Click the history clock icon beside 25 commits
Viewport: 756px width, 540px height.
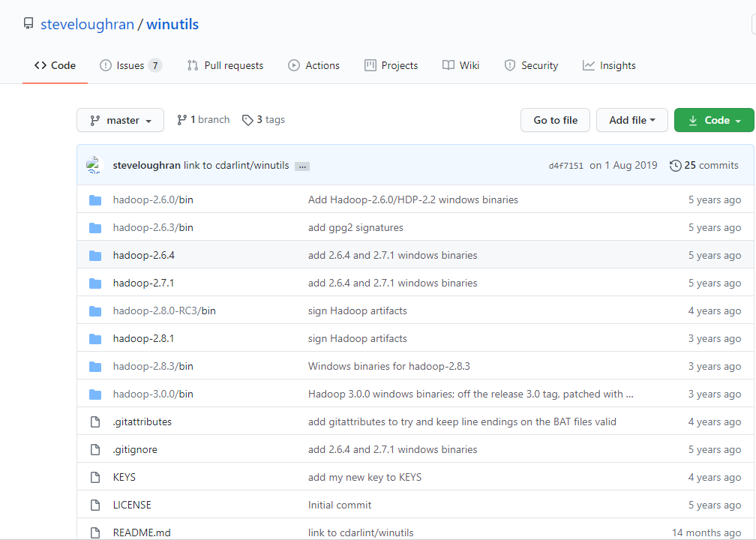point(676,165)
